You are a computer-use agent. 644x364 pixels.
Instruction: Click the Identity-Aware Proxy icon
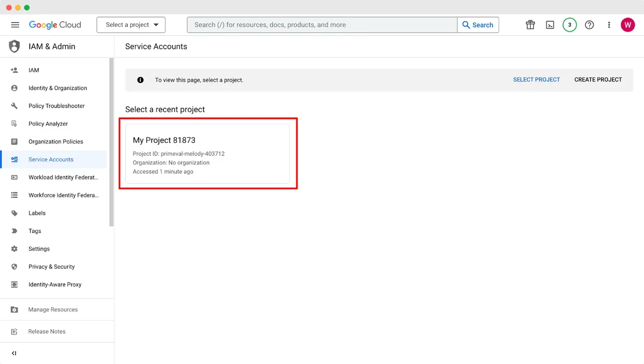[14, 284]
